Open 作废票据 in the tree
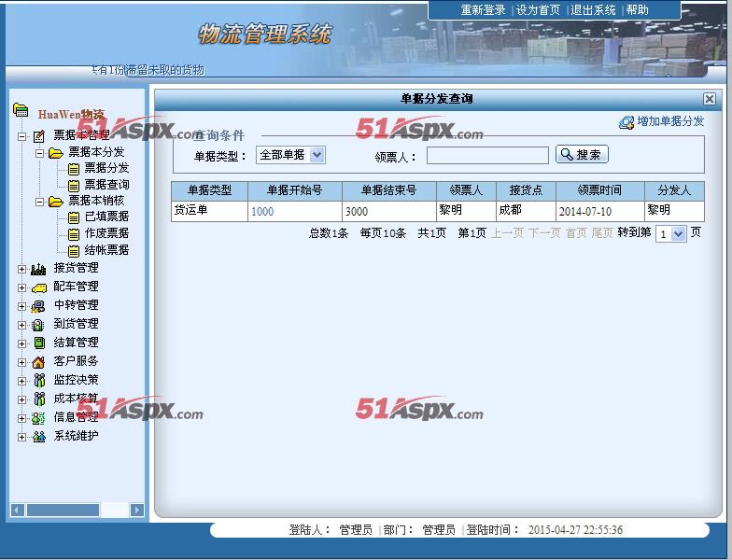This screenshot has width=732, height=560. coord(106,233)
